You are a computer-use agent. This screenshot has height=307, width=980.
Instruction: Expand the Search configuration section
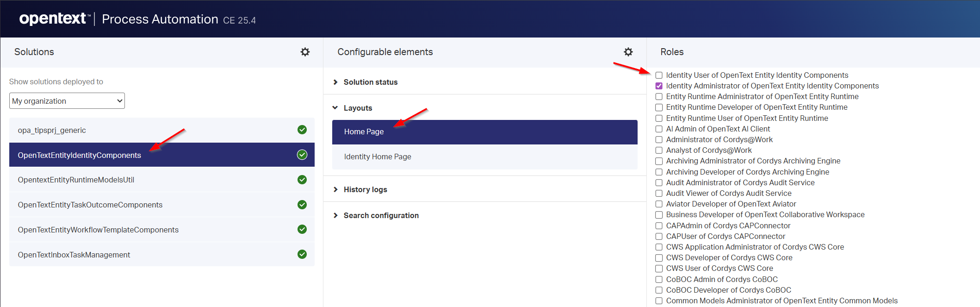click(381, 215)
